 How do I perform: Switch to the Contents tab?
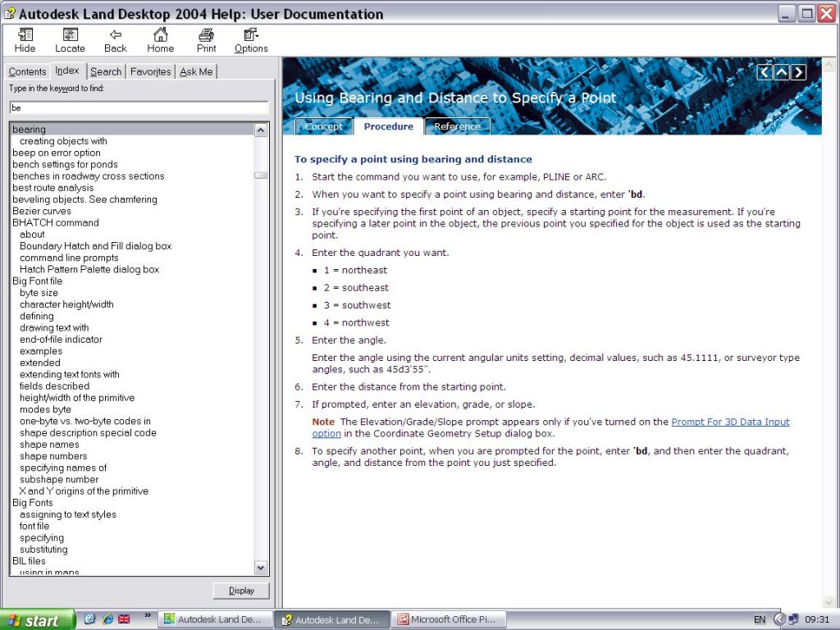[27, 72]
